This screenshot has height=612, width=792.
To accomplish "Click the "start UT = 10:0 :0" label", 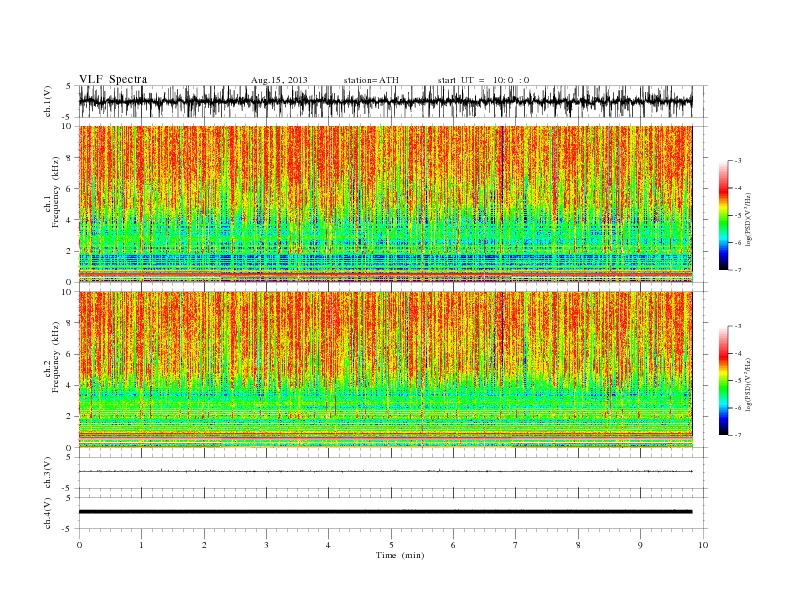I will [483, 80].
